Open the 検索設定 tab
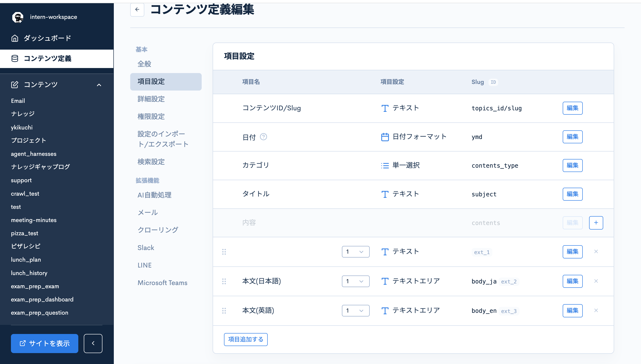641x364 pixels. 166,162
